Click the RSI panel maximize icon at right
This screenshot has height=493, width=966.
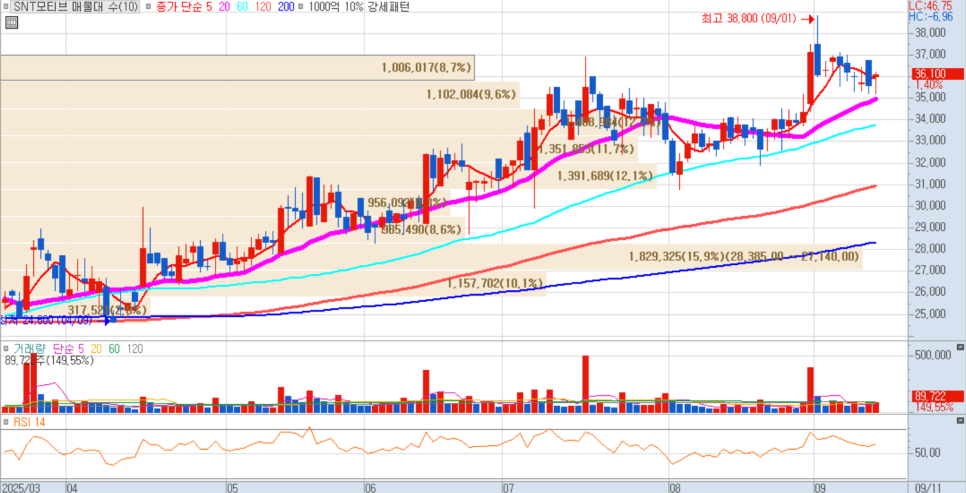960,421
